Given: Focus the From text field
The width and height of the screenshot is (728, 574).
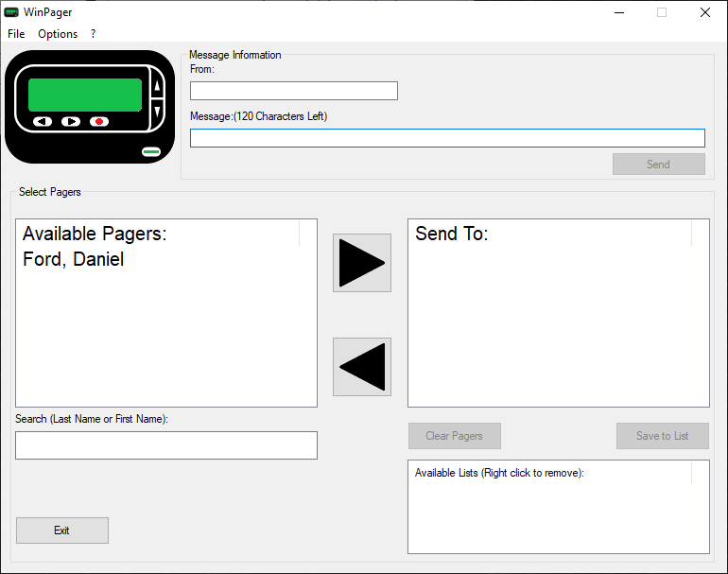Looking at the screenshot, I should (x=293, y=91).
